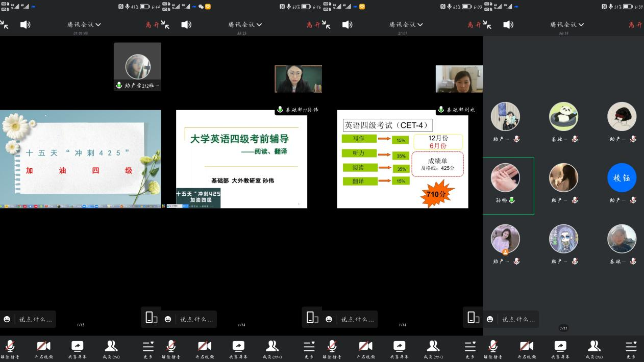Screen dimensions: 644x362
Task: Toggle 解除静音 microphone beside 成员(94) meeting bar
Action: point(10,349)
